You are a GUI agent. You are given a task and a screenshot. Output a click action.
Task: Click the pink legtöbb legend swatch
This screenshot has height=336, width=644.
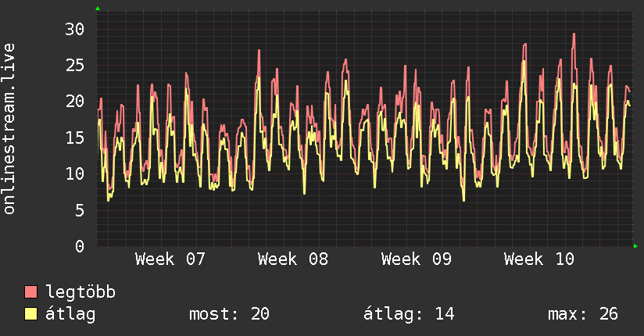coord(30,291)
